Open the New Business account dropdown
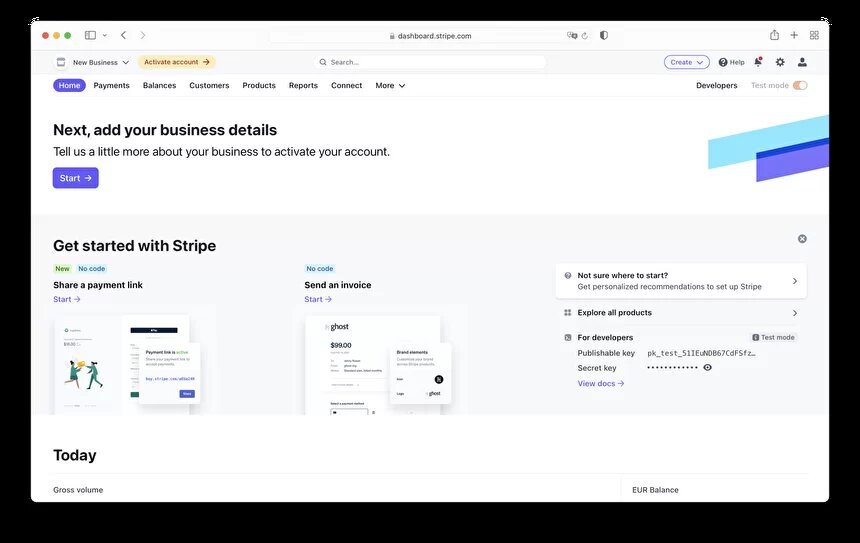The image size is (860, 543). tap(101, 62)
